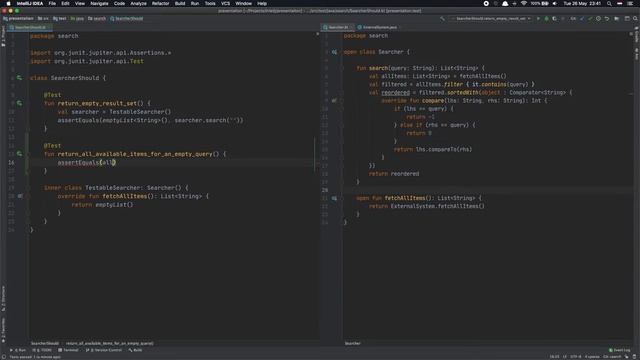
Task: Click the Revert/rollback arrow icon
Action: (607, 18)
